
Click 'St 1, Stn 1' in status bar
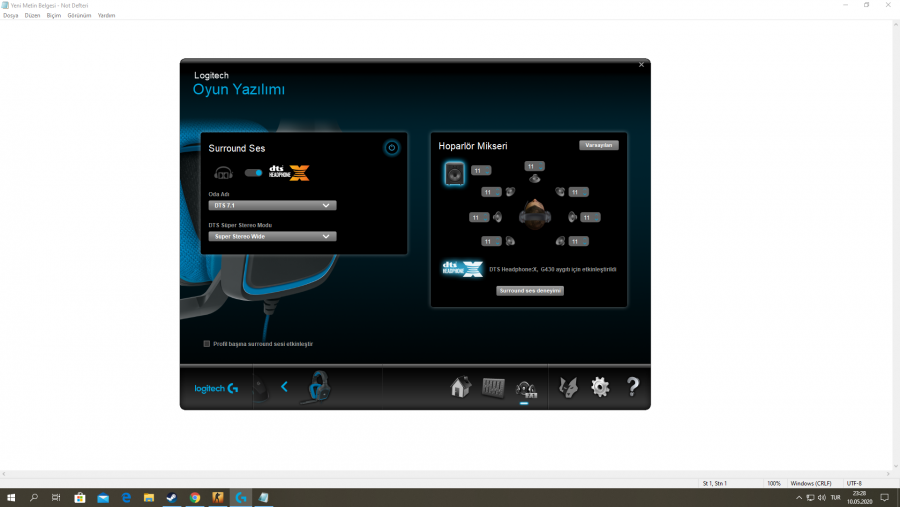coord(715,483)
